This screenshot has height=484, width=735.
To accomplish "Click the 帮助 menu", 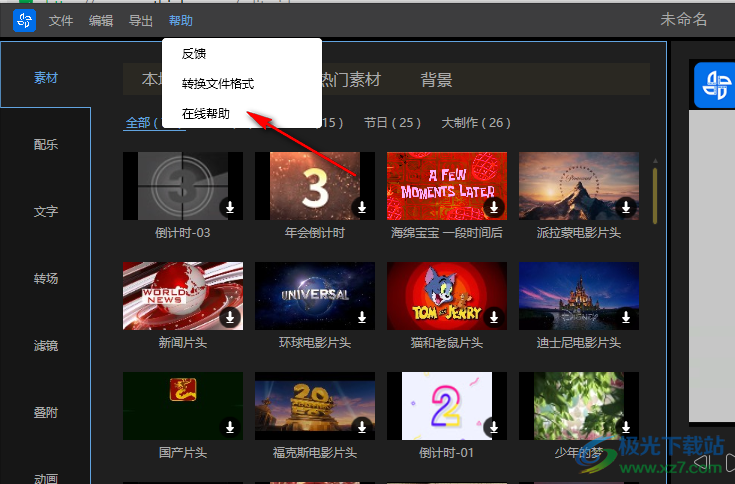I will (x=180, y=21).
